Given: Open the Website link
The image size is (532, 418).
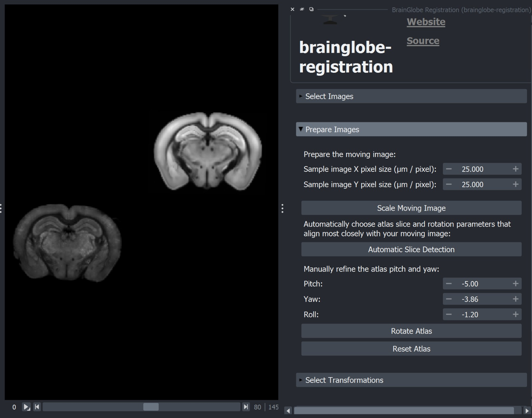Looking at the screenshot, I should pos(426,22).
